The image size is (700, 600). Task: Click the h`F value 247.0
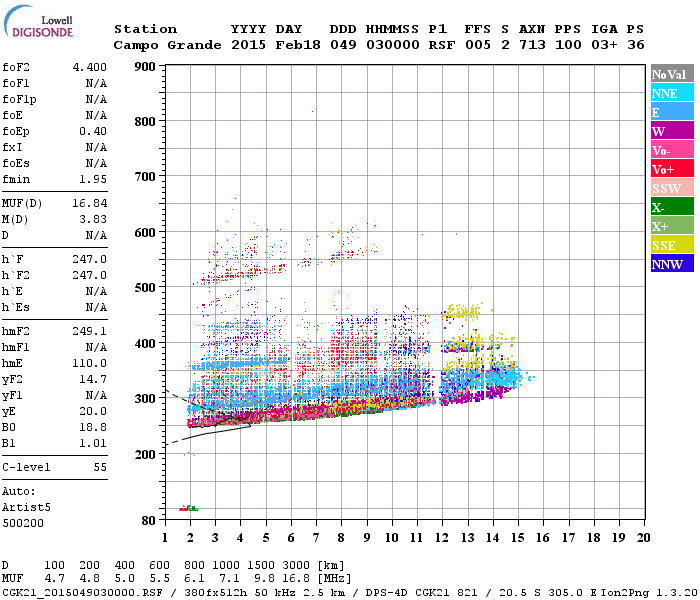click(x=90, y=259)
